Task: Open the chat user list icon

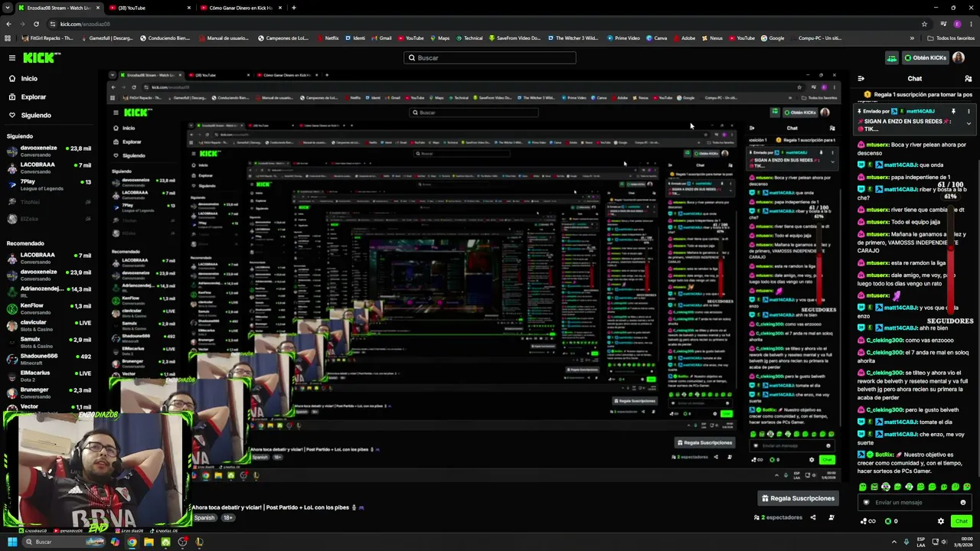Action: point(969,79)
